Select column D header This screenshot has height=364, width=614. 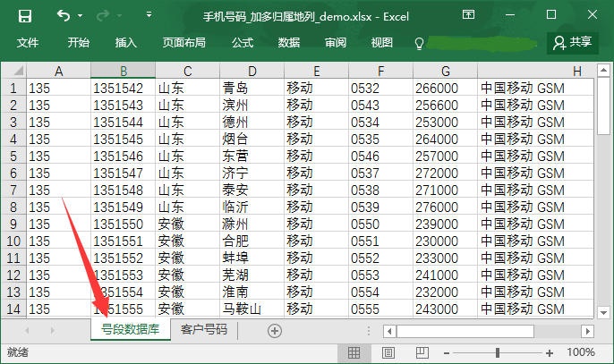coord(252,71)
